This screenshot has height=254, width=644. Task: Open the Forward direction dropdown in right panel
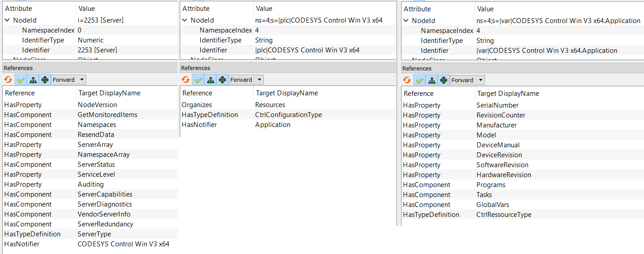(467, 80)
